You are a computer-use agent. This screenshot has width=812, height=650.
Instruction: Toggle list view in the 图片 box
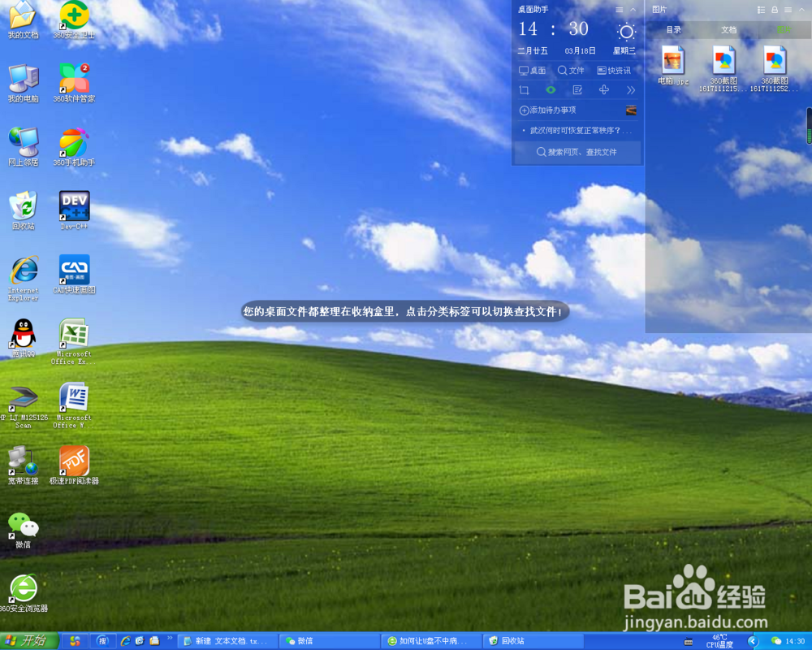(761, 10)
